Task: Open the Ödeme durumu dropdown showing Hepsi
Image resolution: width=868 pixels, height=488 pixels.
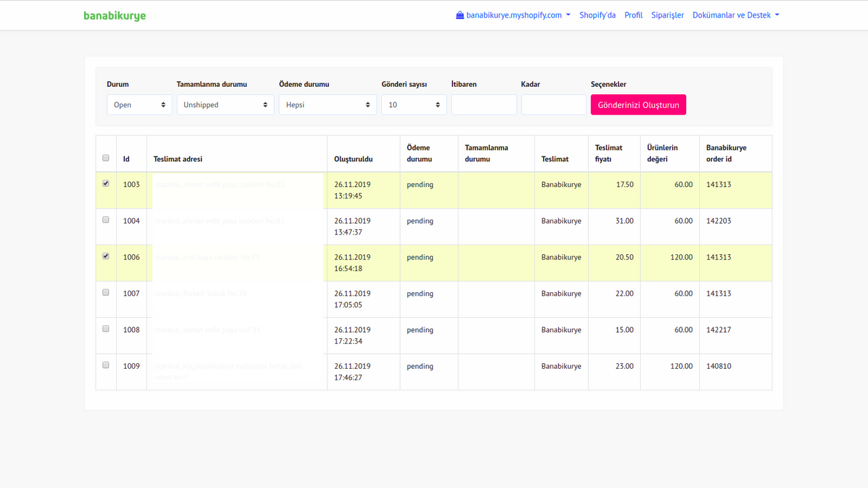Action: (328, 104)
